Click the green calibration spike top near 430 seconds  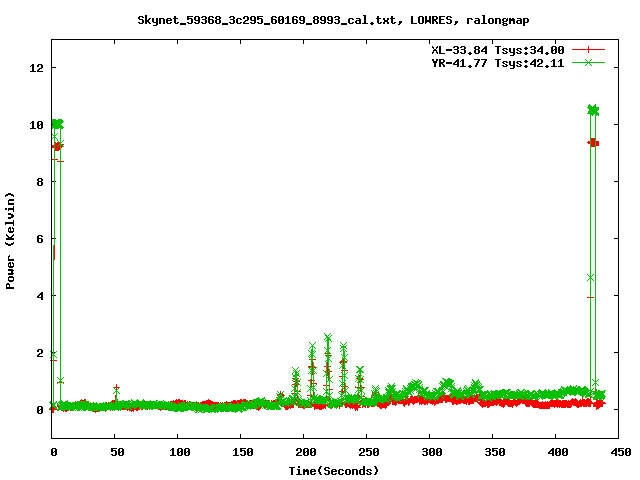(593, 110)
